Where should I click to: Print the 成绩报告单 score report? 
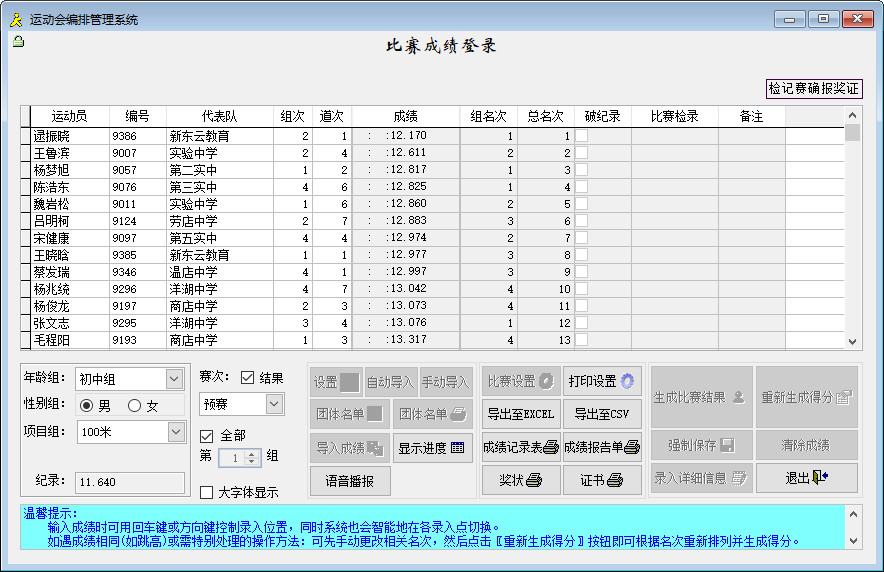pyautogui.click(x=602, y=447)
